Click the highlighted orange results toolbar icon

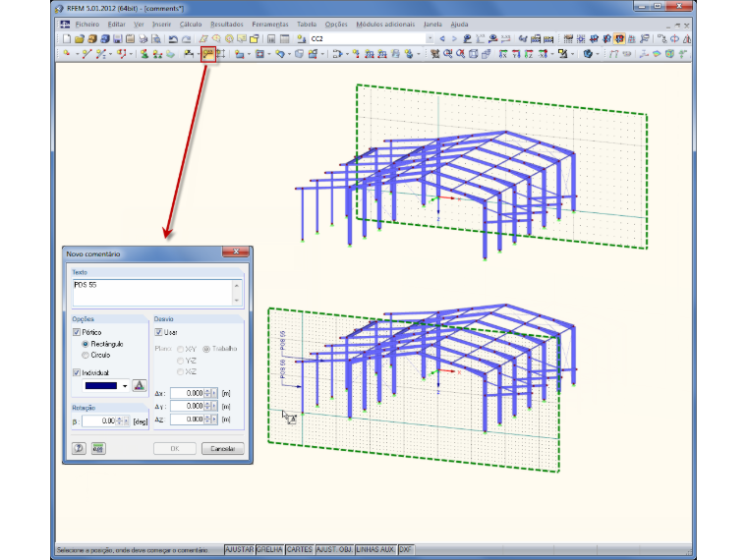[619, 39]
